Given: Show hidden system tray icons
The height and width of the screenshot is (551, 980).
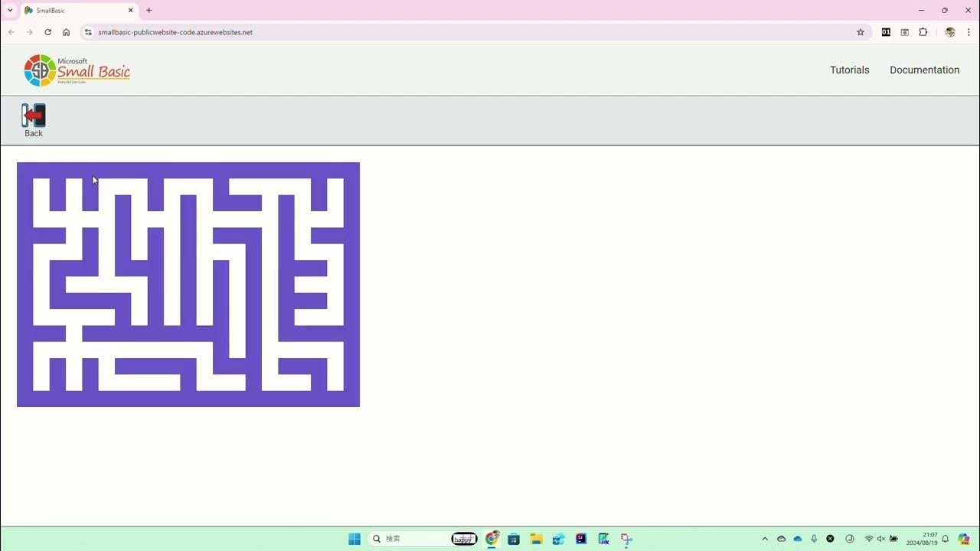Looking at the screenshot, I should pyautogui.click(x=764, y=539).
